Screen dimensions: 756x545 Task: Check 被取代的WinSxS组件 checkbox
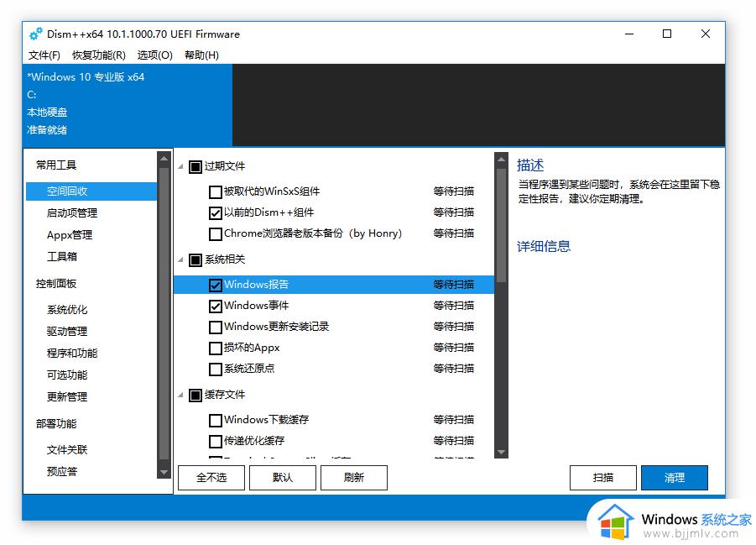(216, 192)
